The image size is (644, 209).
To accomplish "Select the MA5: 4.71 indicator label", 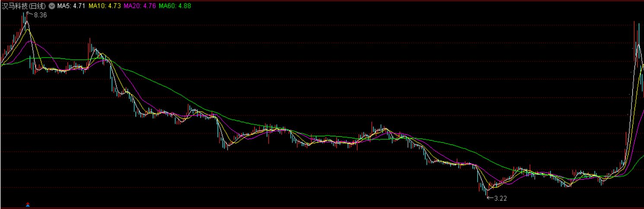I will click(x=71, y=6).
